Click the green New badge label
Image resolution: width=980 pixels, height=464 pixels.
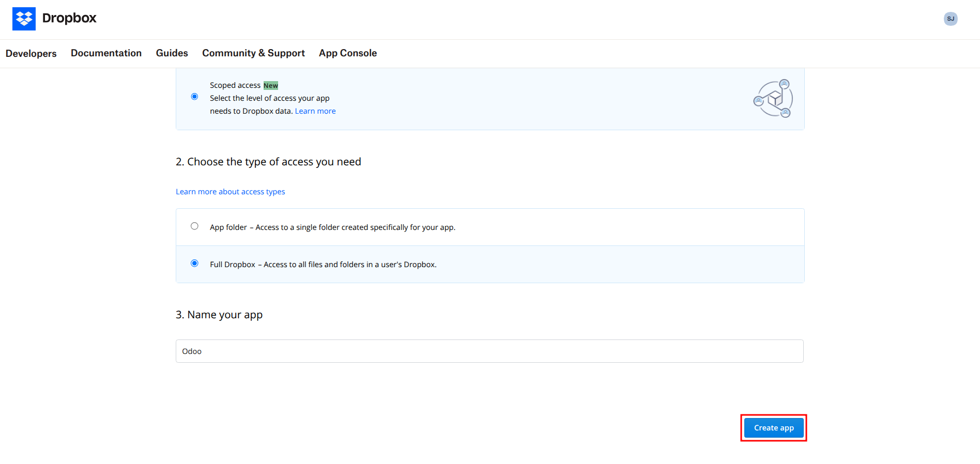pyautogui.click(x=271, y=85)
